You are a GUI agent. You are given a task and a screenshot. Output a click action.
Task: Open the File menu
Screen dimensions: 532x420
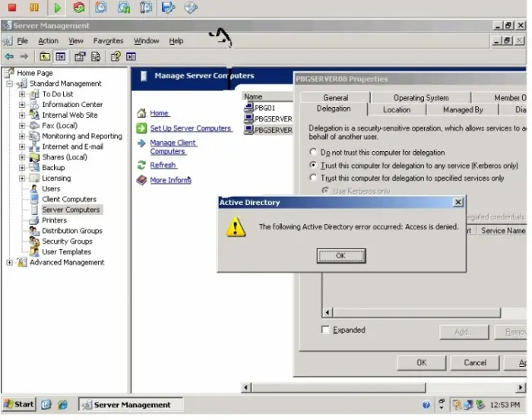pyautogui.click(x=22, y=41)
